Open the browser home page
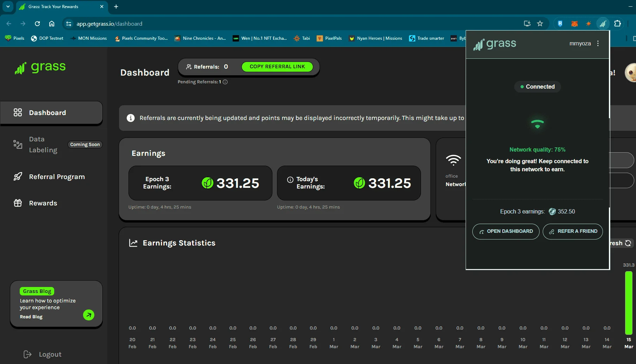The image size is (636, 364). (x=52, y=24)
